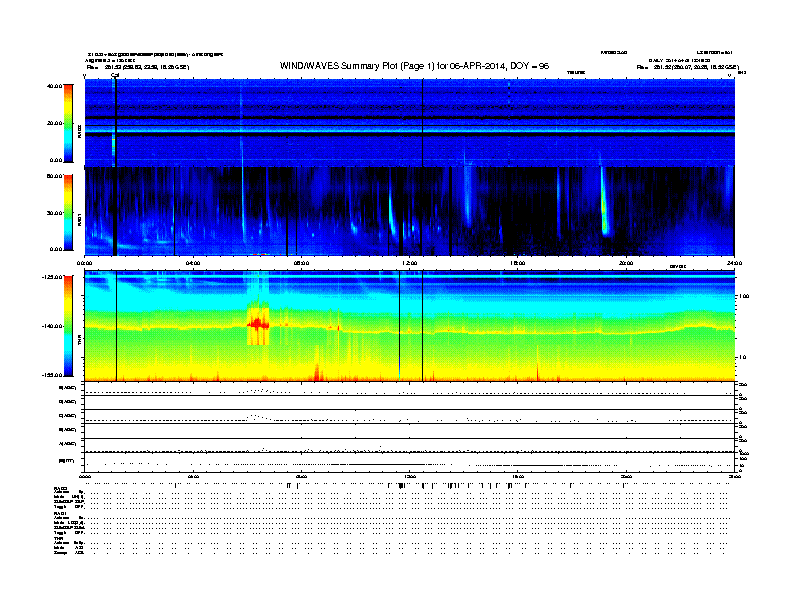Click the vertical TNR axis label
The image size is (792, 612).
[x=80, y=342]
